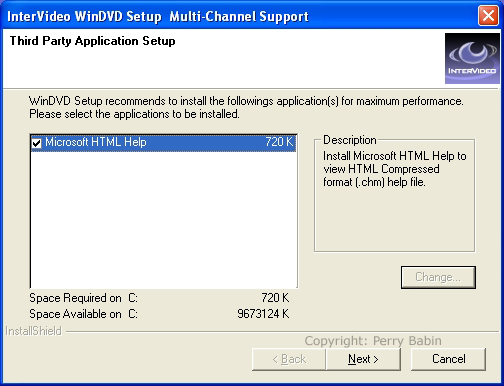The width and height of the screenshot is (504, 386).
Task: Click the Space Required on C: label
Action: [83, 298]
